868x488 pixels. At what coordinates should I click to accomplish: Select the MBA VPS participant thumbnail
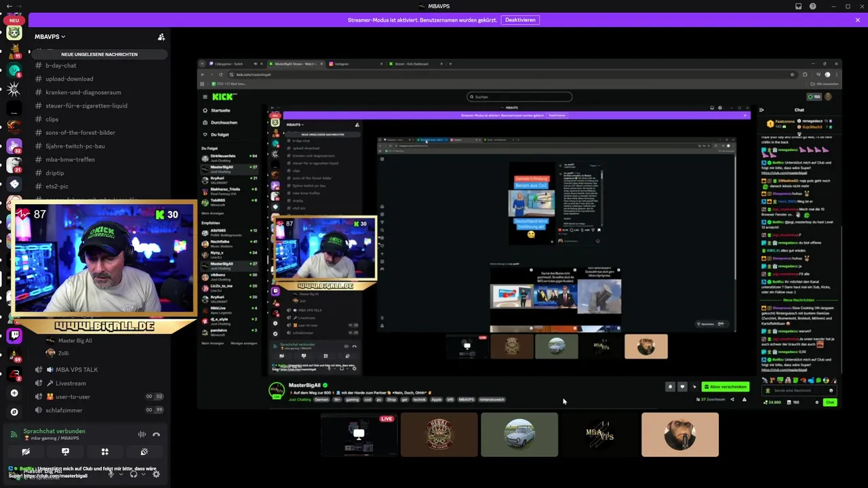coord(599,434)
